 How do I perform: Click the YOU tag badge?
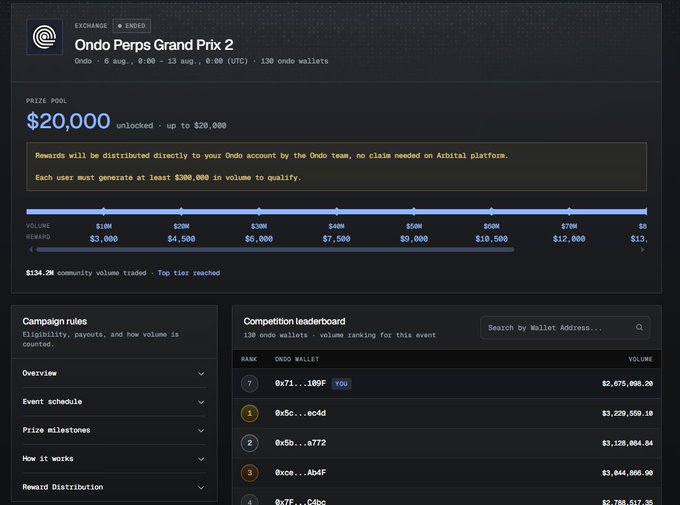(341, 384)
